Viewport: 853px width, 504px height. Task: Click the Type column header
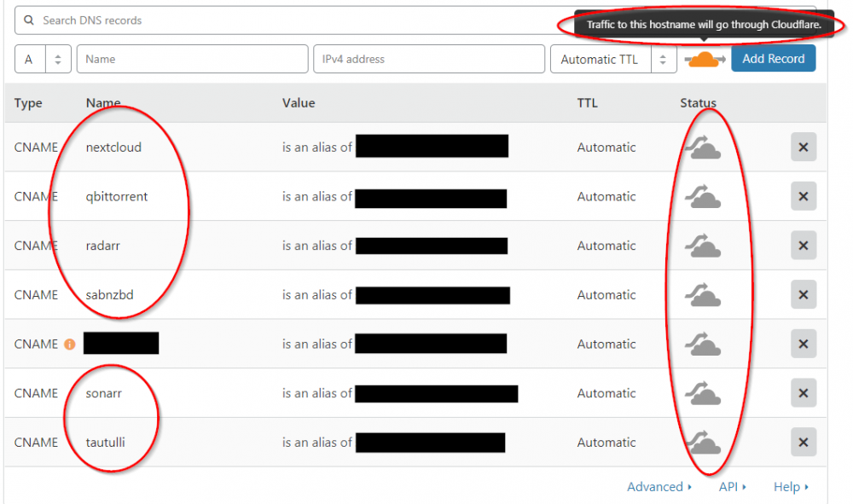(x=28, y=102)
